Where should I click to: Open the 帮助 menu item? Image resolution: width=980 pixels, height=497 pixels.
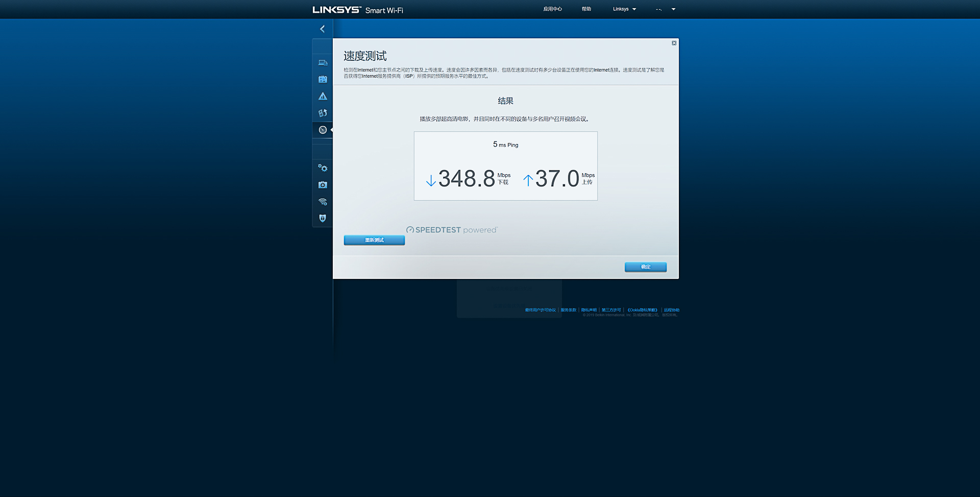click(586, 9)
